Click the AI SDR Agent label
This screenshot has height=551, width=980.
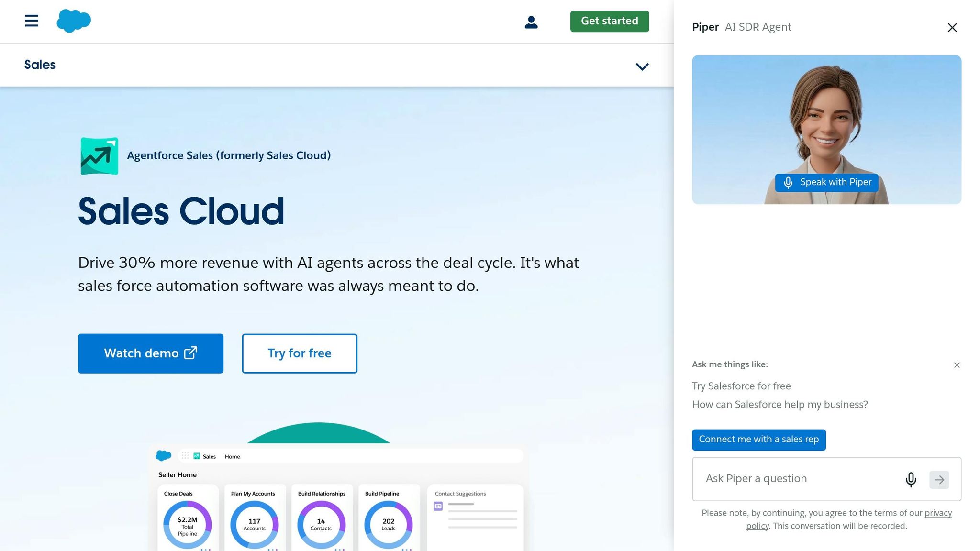[x=758, y=27]
